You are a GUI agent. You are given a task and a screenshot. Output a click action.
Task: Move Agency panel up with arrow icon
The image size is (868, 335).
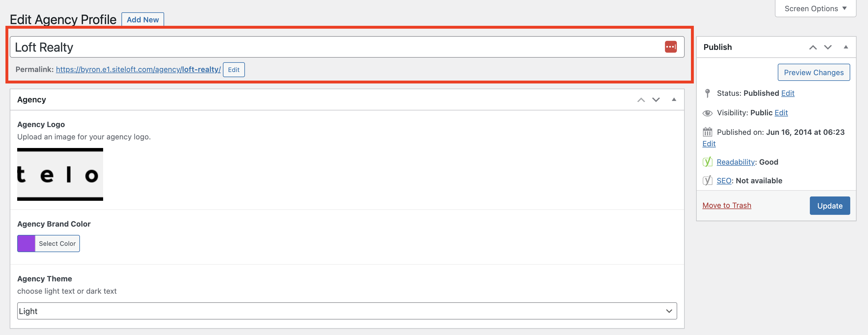pyautogui.click(x=641, y=100)
